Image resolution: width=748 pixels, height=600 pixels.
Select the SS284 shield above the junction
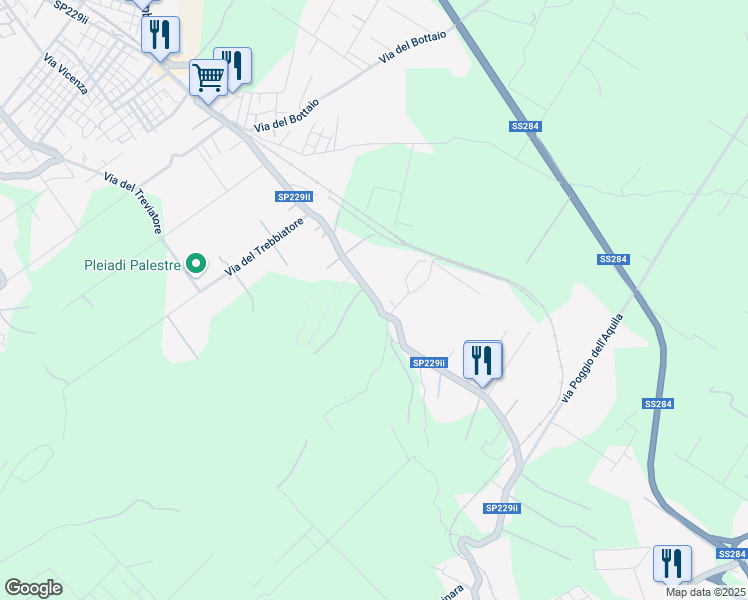(658, 404)
